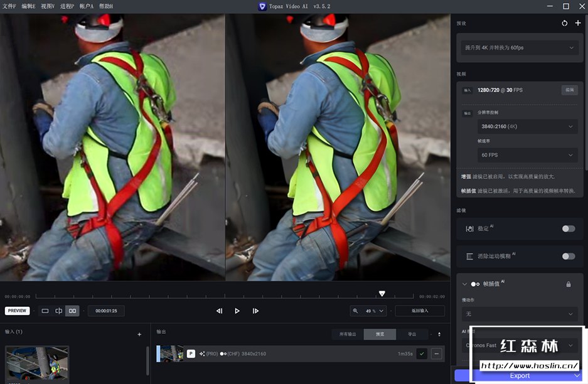Add input video with plus icon
The height and width of the screenshot is (384, 588).
[x=139, y=334]
